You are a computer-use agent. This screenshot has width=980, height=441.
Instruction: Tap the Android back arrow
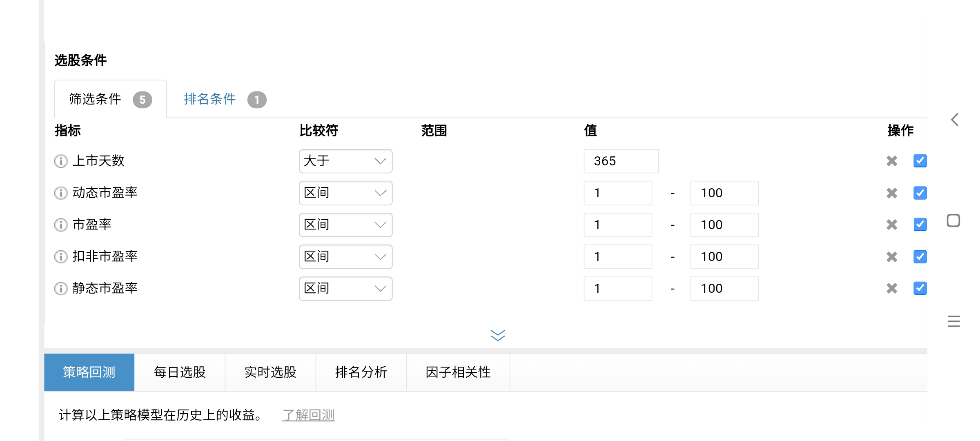[x=955, y=120]
